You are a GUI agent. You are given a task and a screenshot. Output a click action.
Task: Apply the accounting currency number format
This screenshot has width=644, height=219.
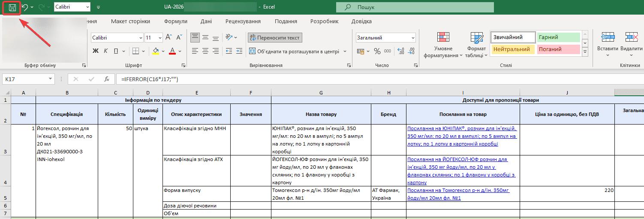tap(360, 51)
